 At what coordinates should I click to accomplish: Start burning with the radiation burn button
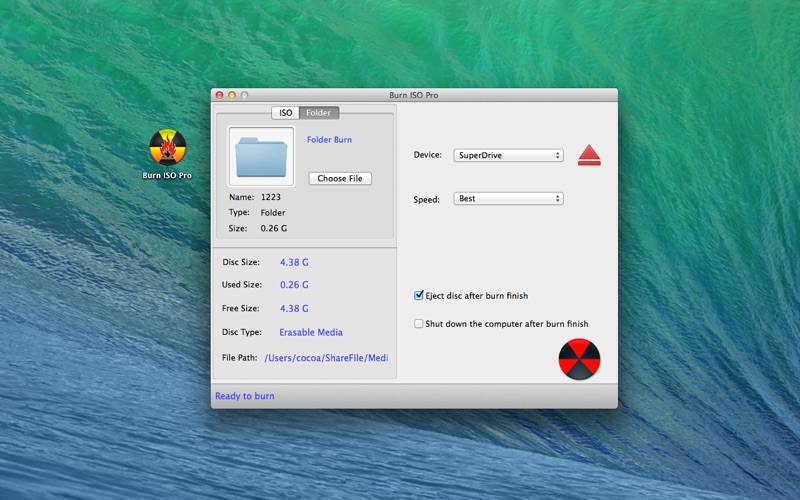(x=579, y=359)
